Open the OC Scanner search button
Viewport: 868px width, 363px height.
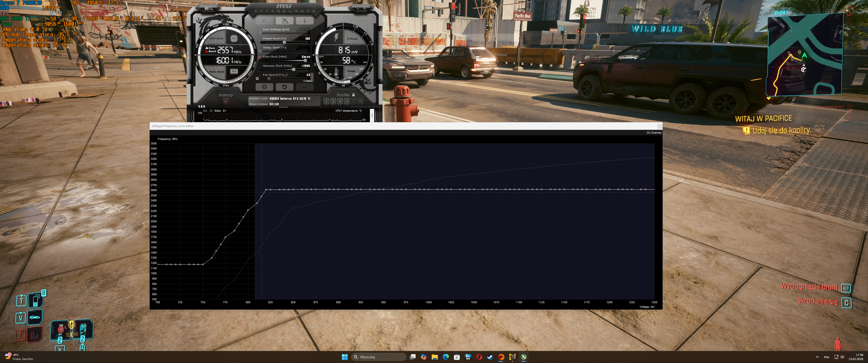tap(208, 8)
